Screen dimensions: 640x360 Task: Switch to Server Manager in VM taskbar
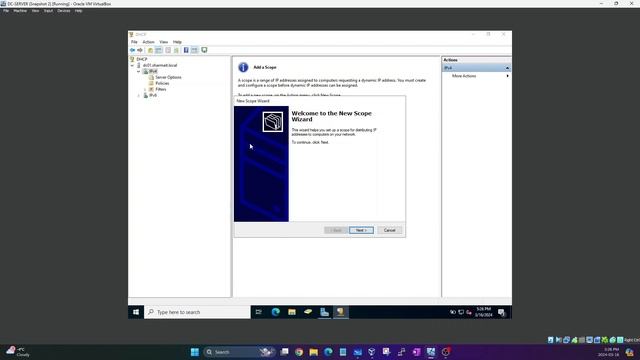click(x=324, y=312)
